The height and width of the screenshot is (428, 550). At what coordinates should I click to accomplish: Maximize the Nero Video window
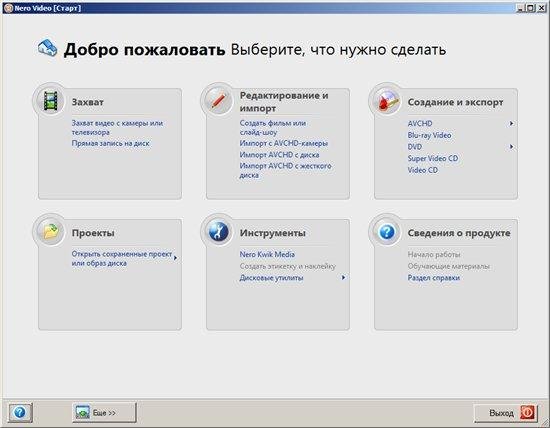tap(530, 8)
